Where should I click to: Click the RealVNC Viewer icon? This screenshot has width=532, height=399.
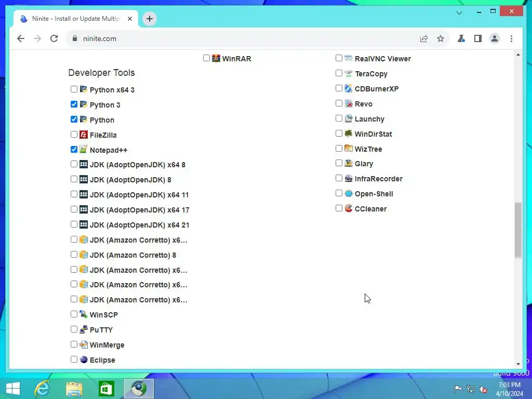pos(349,58)
